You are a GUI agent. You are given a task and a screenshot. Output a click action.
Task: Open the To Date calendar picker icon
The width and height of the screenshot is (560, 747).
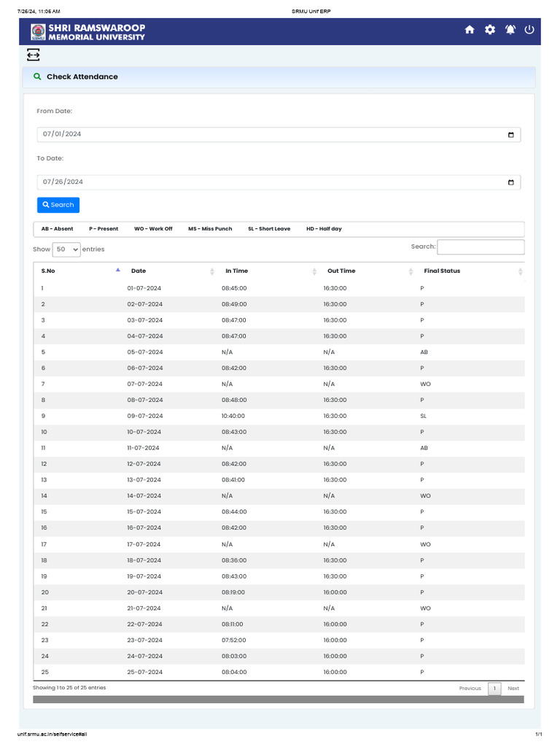click(510, 182)
